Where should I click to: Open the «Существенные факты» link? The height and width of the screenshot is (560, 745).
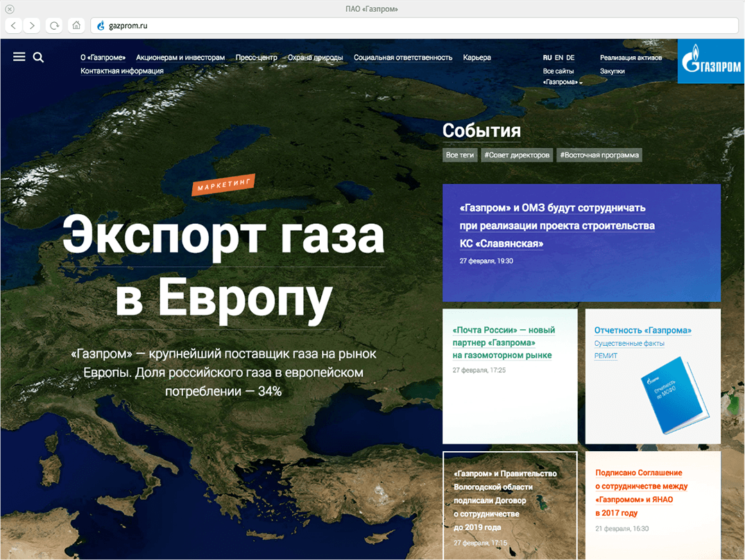pyautogui.click(x=629, y=343)
